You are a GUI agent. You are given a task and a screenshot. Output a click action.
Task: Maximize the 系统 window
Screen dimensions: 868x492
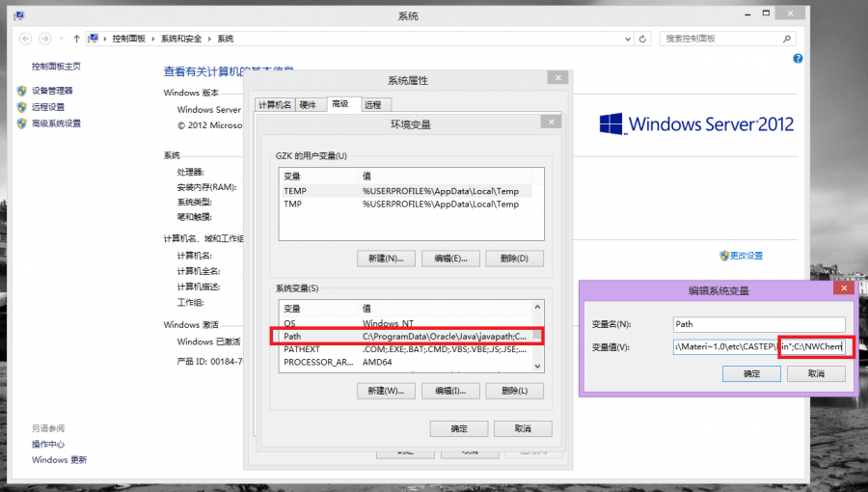[x=766, y=14]
